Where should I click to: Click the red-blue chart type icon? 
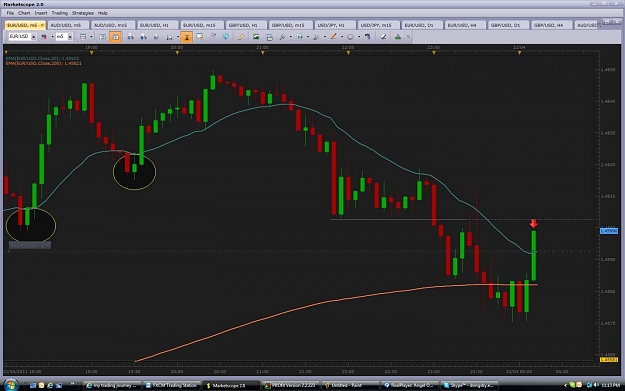tap(44, 37)
